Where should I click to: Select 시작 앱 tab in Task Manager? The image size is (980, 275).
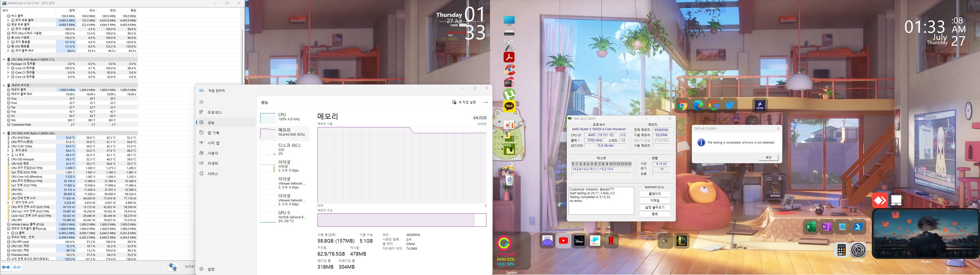point(226,143)
